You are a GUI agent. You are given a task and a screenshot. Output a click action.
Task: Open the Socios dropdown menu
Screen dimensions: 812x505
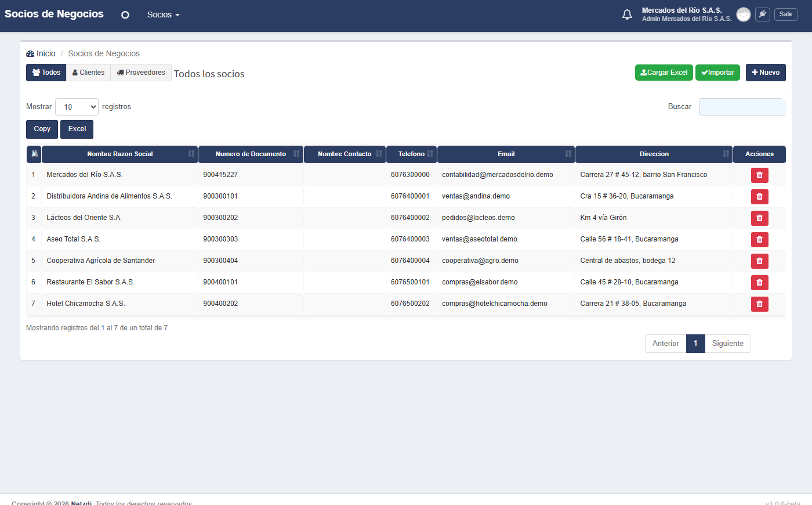pos(163,15)
